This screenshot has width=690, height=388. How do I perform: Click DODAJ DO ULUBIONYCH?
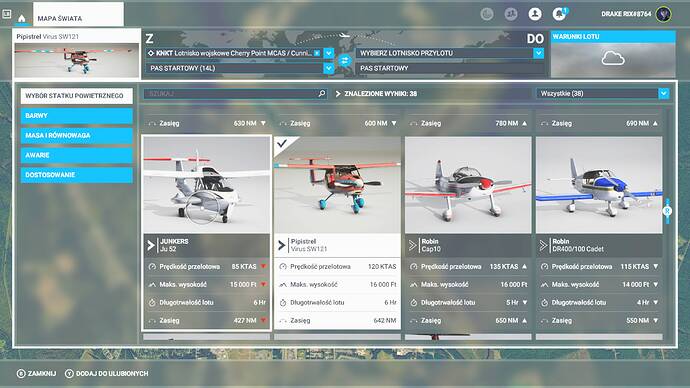pos(112,373)
